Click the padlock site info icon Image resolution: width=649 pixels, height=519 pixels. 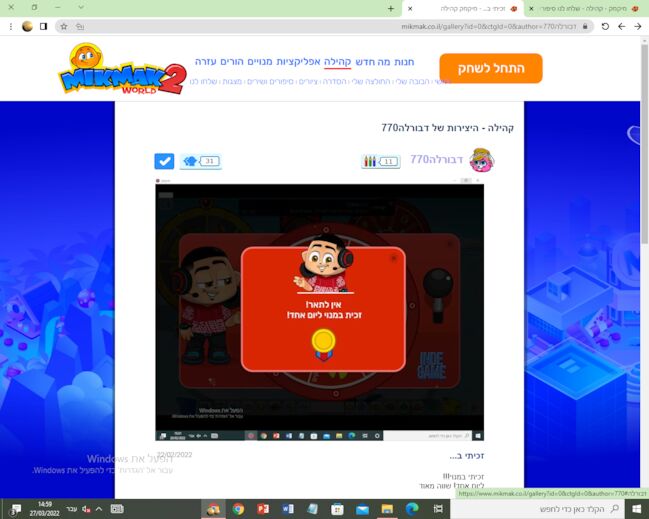pos(585,26)
